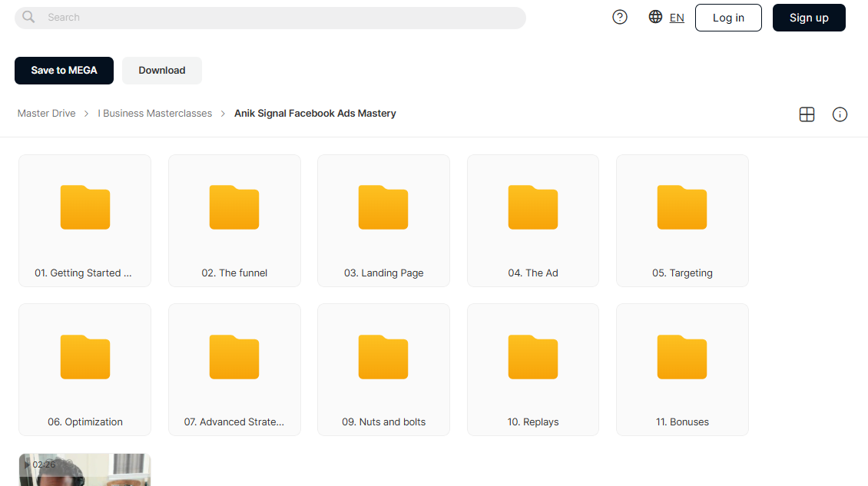868x486 pixels.
Task: Open the help question mark icon
Action: [x=620, y=17]
